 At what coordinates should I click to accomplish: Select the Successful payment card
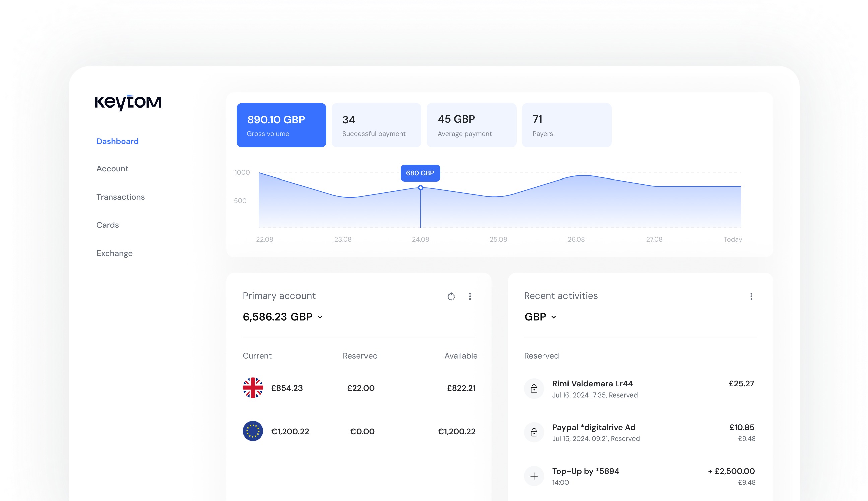pos(376,125)
